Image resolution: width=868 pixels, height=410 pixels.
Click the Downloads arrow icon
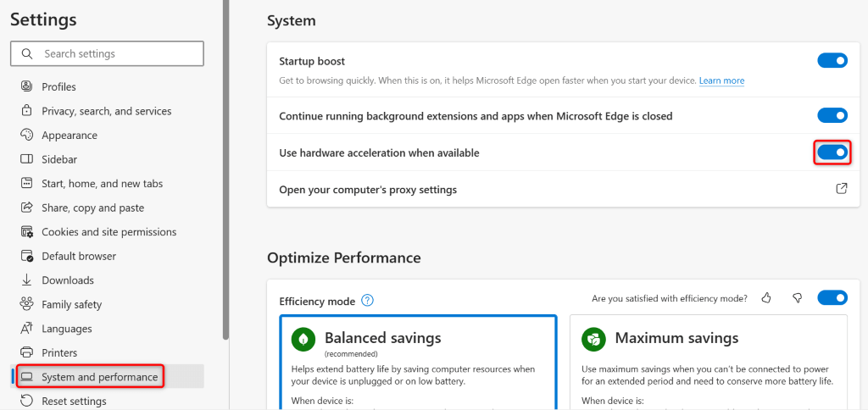click(x=25, y=280)
